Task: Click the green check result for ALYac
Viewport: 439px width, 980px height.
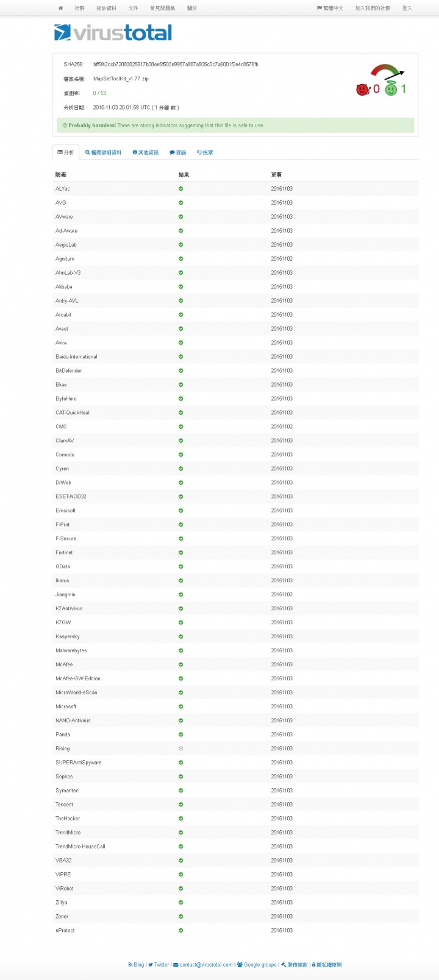Action: point(180,189)
